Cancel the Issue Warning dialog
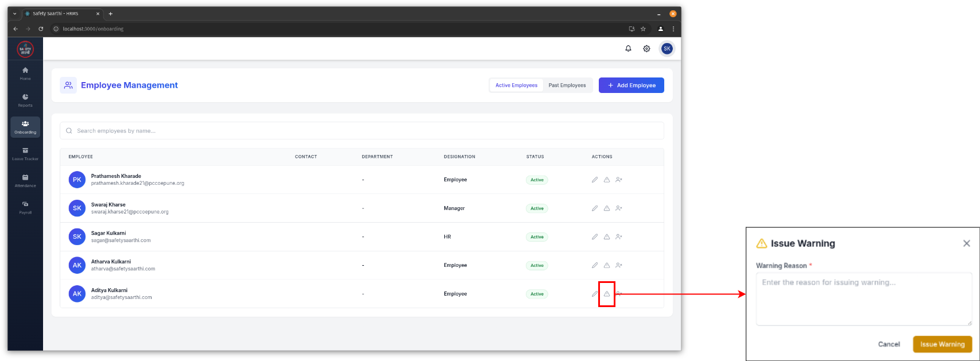 (x=889, y=344)
